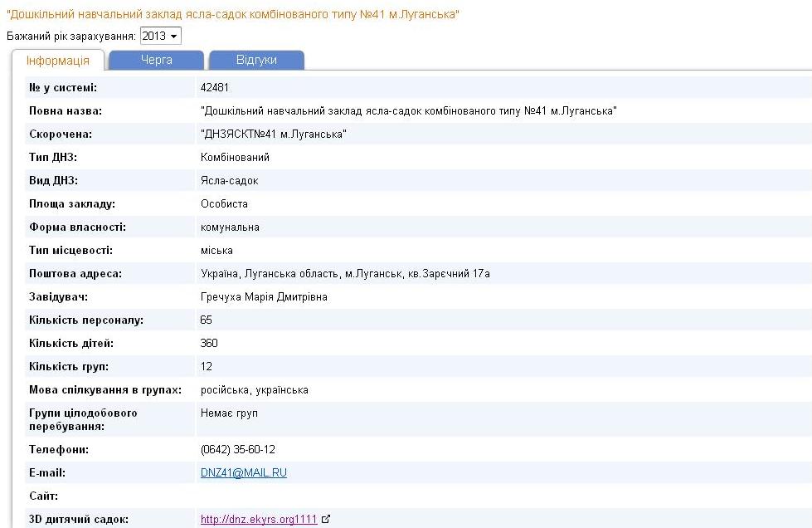Click the orange kindergarten title heading
The height and width of the screenshot is (528, 812).
point(233,14)
